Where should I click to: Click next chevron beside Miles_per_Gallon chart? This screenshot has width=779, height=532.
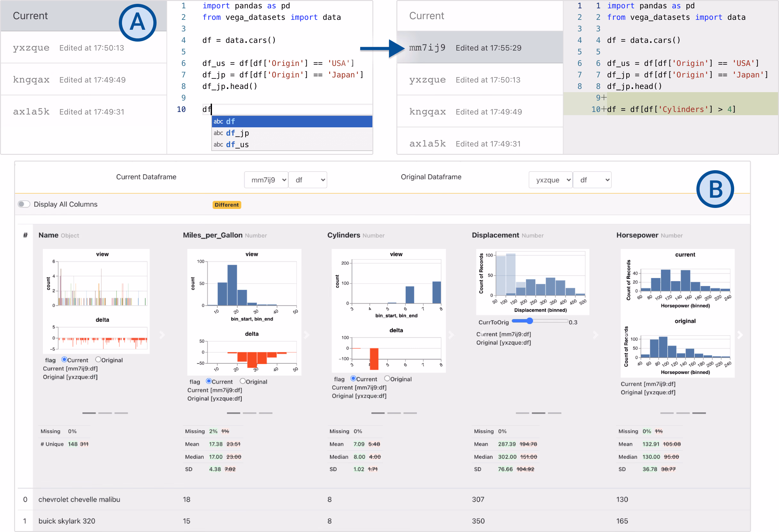307,335
